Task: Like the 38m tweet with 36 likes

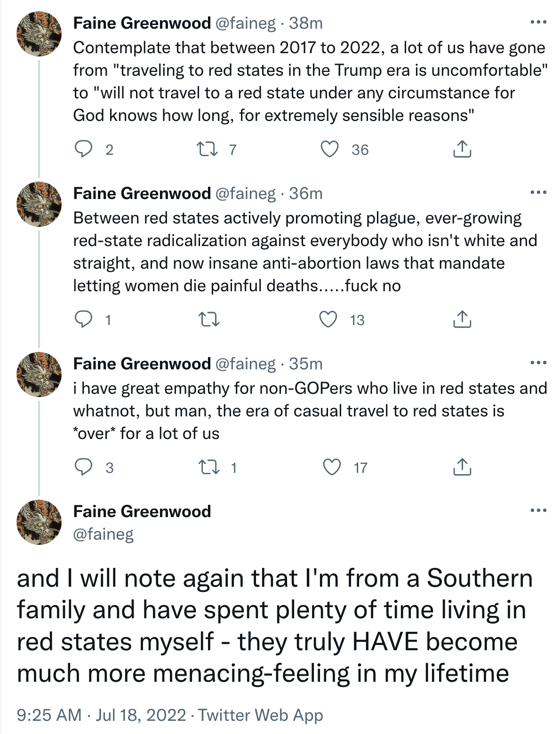Action: [330, 149]
